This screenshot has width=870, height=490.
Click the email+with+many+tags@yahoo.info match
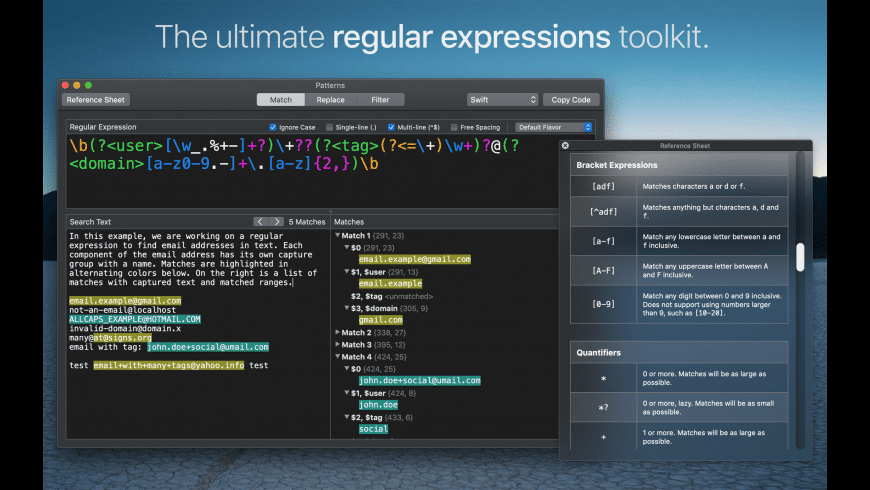(169, 365)
